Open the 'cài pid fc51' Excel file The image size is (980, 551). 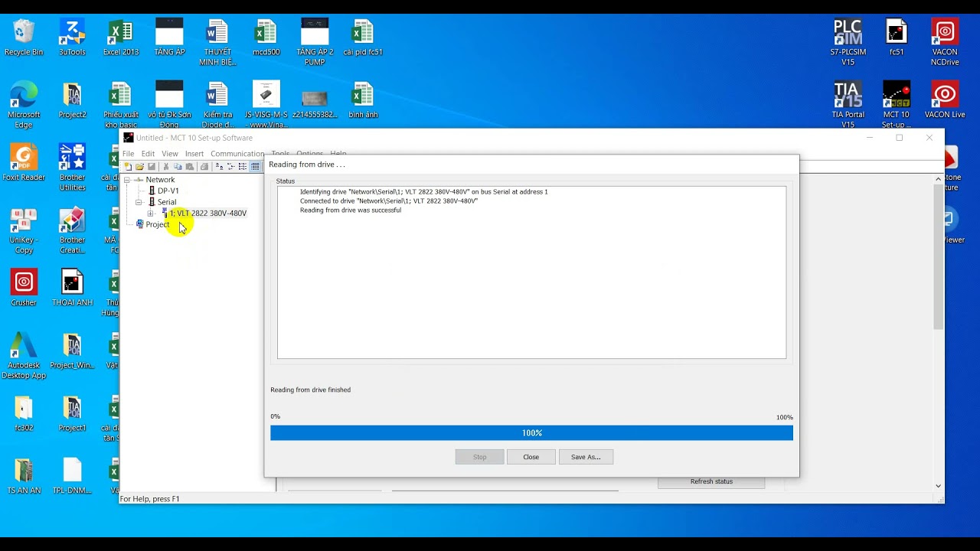363,38
